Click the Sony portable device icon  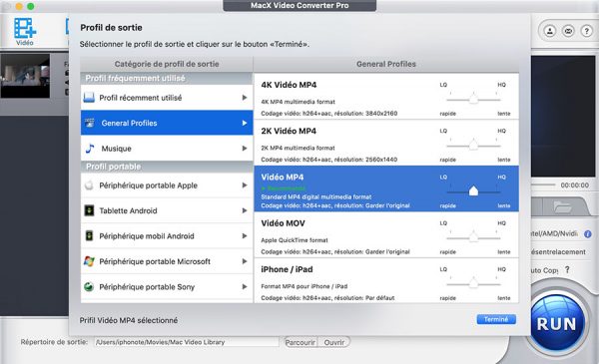(x=89, y=286)
